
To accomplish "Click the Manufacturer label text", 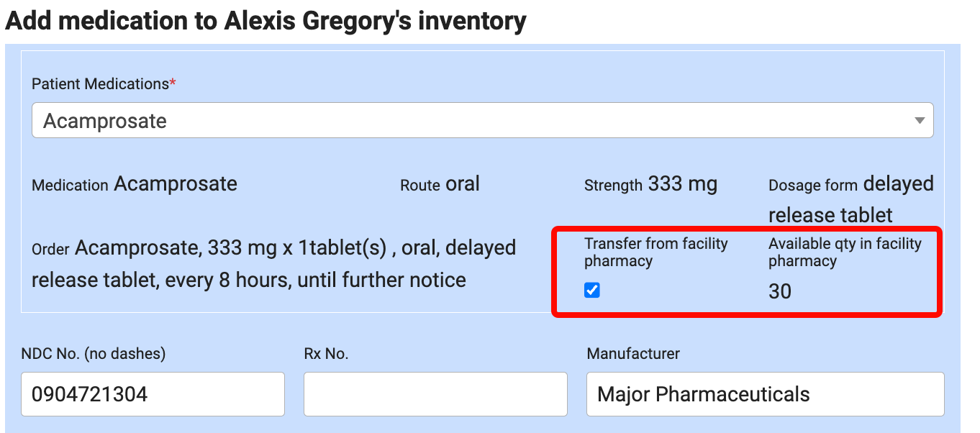I will click(633, 354).
